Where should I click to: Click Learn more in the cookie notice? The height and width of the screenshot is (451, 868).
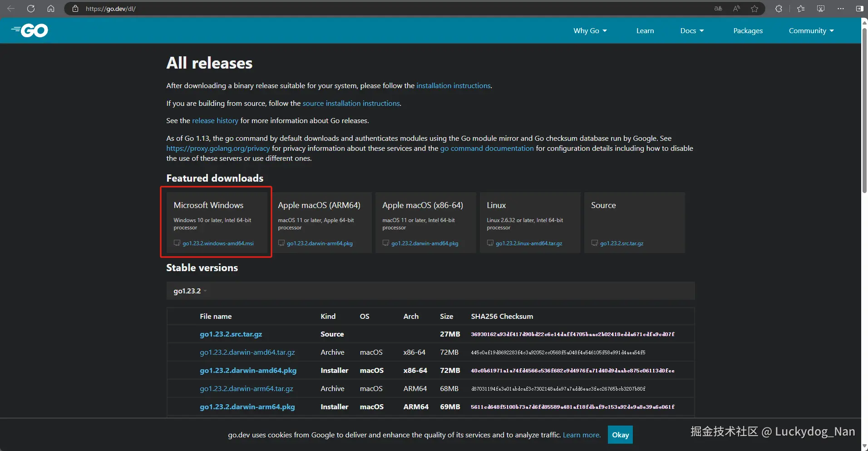tap(582, 435)
